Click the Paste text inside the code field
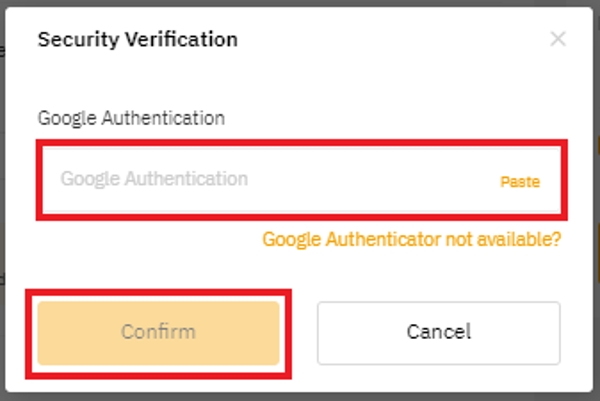This screenshot has height=401, width=600. 519,182
